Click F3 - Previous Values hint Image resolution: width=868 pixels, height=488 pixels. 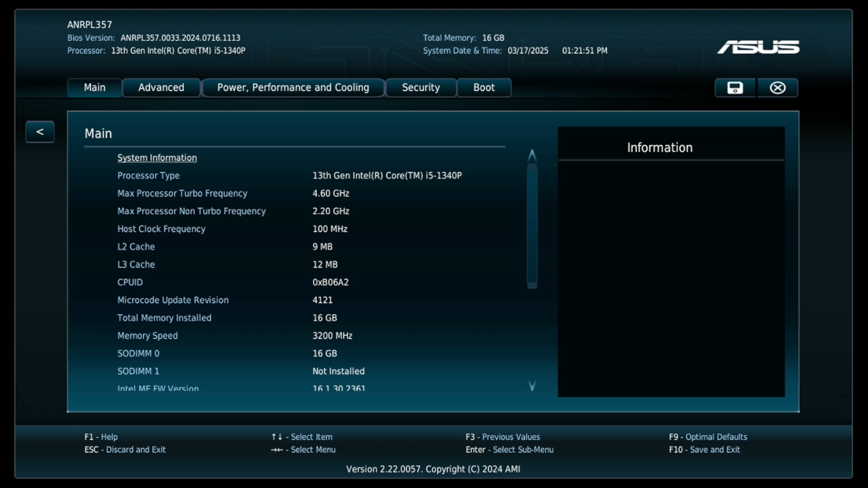coord(503,437)
